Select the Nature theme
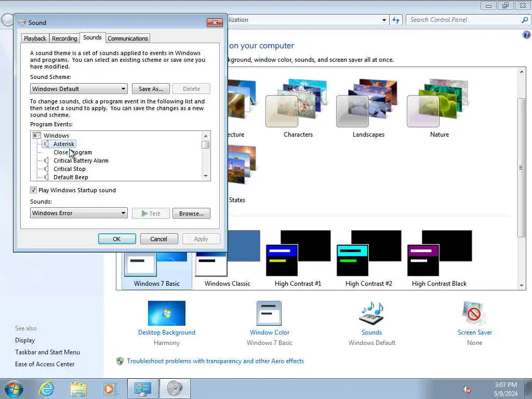Screen dimensions: 532x399 point(440,108)
